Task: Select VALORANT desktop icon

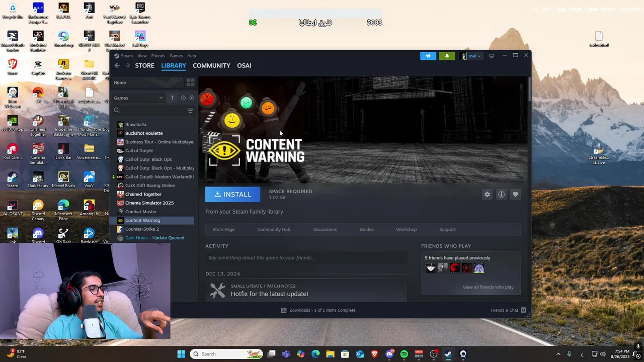Action: coord(13,208)
